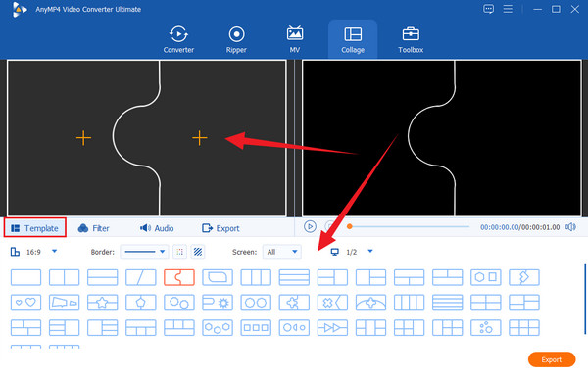This screenshot has width=588, height=380.
Task: Select the Collage tab
Action: click(353, 39)
